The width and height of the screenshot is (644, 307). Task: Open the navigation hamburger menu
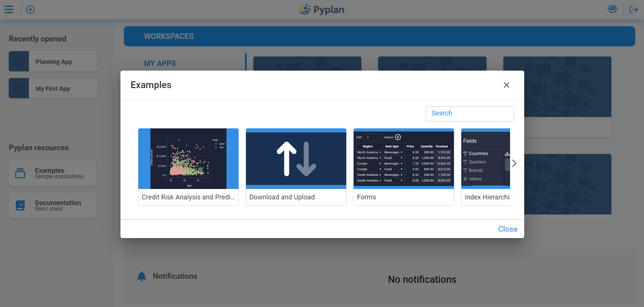point(9,9)
